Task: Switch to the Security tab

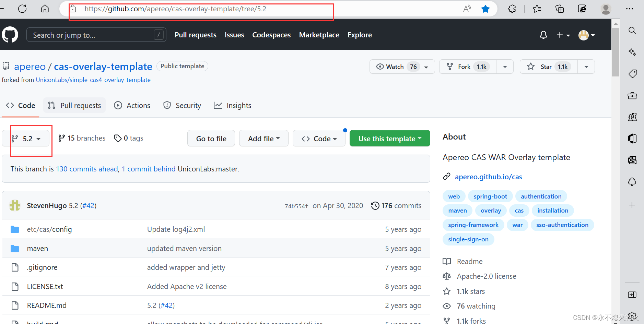Action: point(182,105)
